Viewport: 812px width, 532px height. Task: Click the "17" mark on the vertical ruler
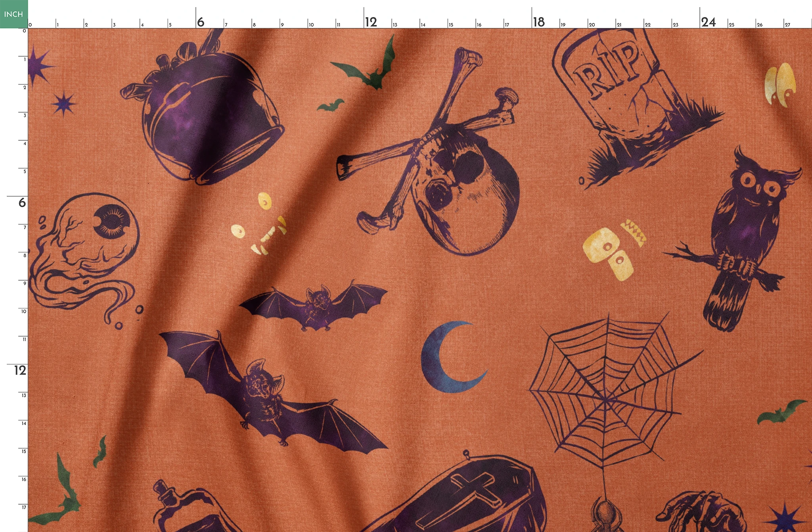click(x=24, y=507)
